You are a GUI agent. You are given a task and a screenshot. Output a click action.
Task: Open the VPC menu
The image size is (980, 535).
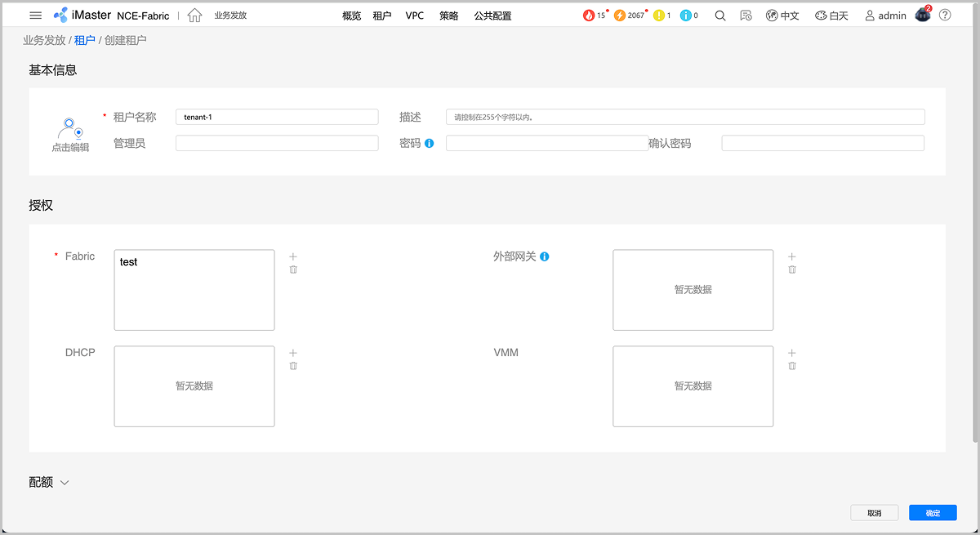click(415, 16)
